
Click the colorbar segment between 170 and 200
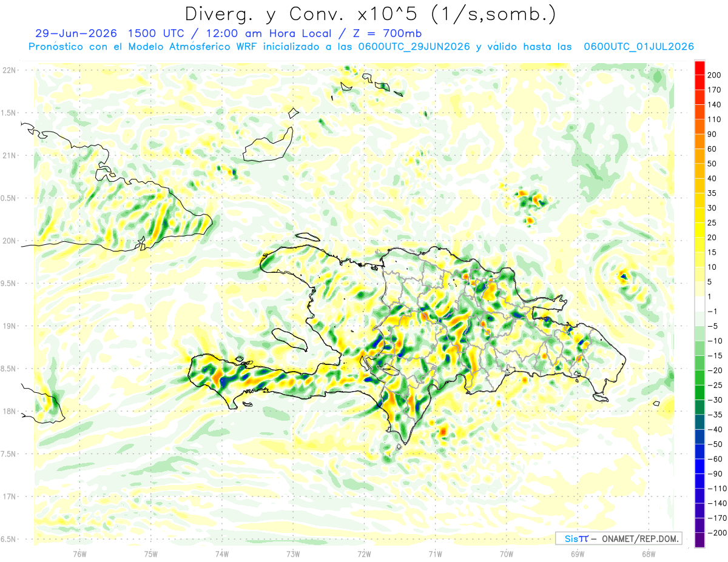699,82
